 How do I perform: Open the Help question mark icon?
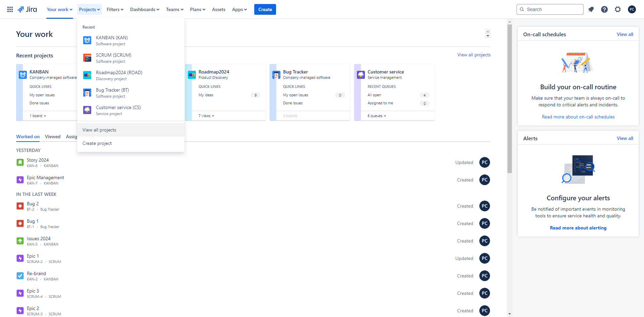point(604,9)
